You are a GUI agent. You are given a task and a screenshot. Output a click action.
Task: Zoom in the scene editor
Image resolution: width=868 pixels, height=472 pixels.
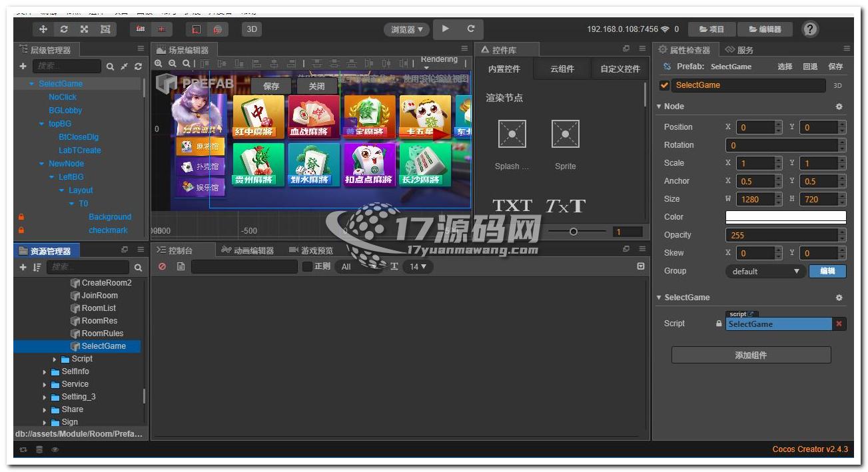[x=159, y=64]
